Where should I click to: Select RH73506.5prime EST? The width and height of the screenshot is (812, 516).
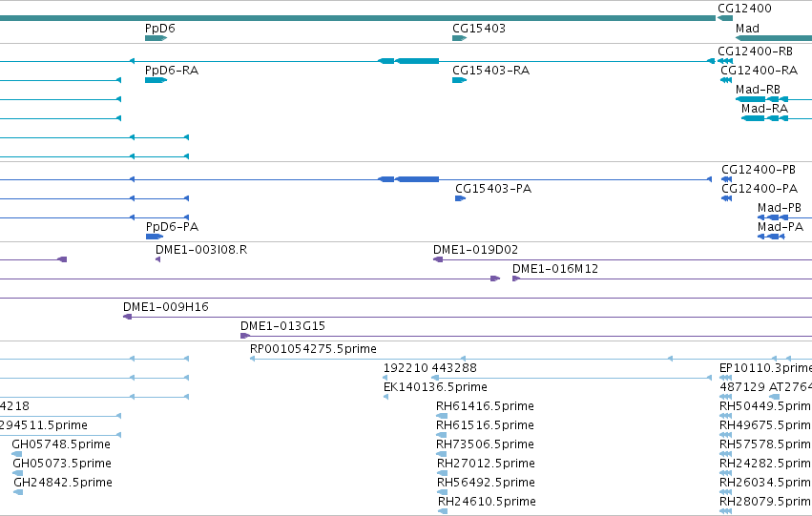coord(442,454)
